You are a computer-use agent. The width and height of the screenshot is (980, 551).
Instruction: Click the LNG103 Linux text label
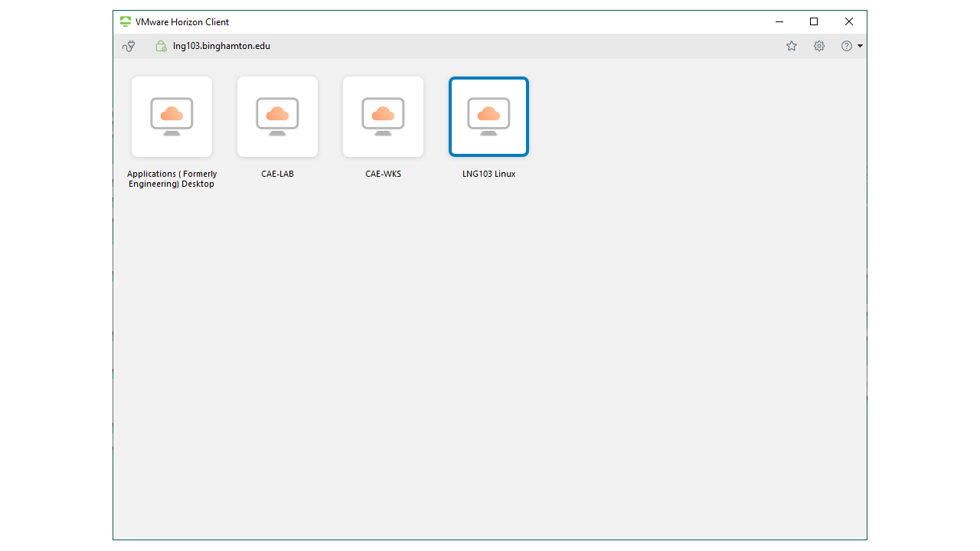pyautogui.click(x=488, y=174)
